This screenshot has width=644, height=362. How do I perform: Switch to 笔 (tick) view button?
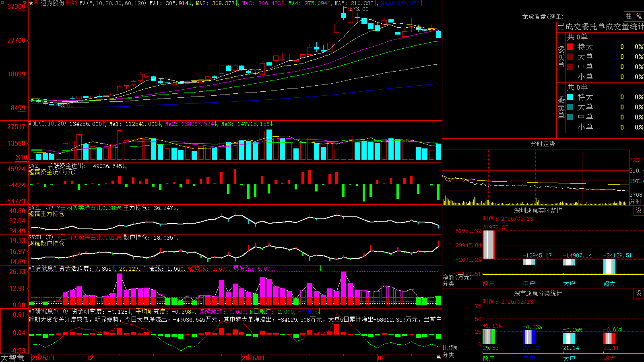pyautogui.click(x=639, y=16)
